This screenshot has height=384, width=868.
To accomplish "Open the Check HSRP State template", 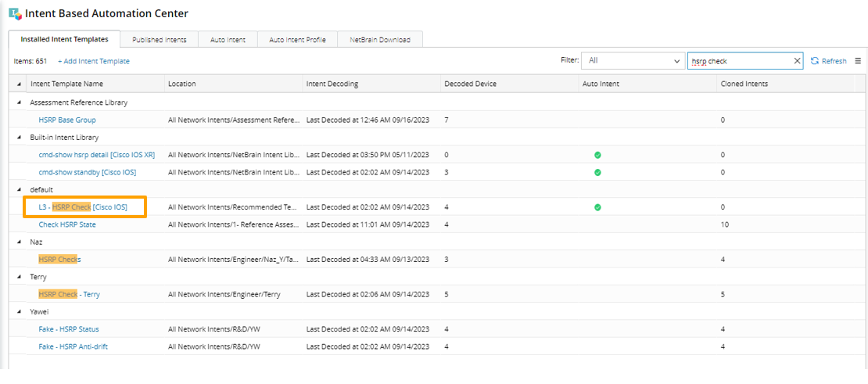I will click(x=67, y=224).
